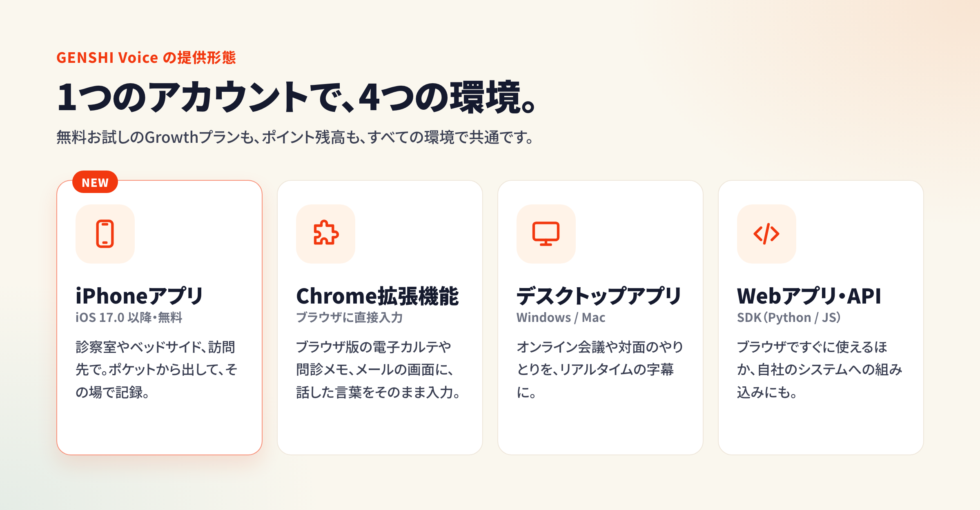The image size is (980, 510).
Task: Select the Webアプリ・API card title
Action: [809, 296]
